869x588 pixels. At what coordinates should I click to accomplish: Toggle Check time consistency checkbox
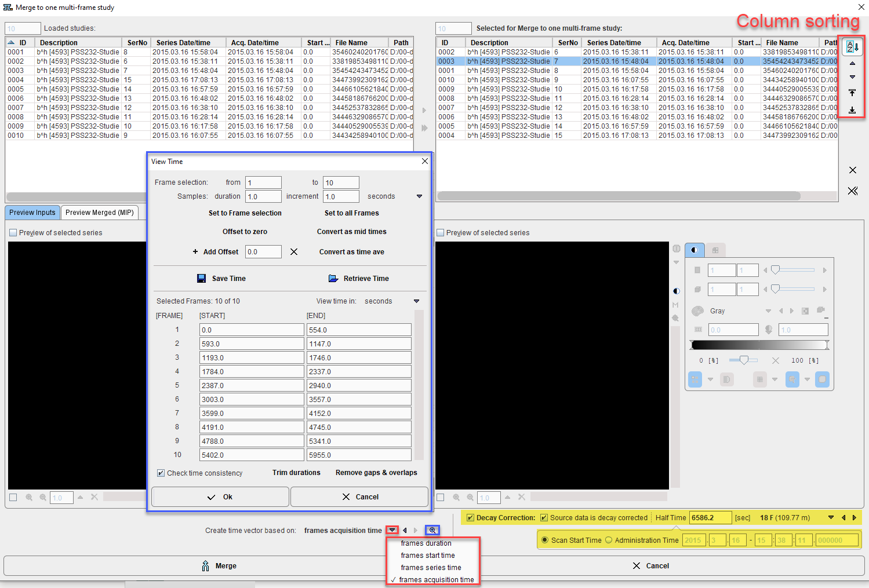[161, 473]
